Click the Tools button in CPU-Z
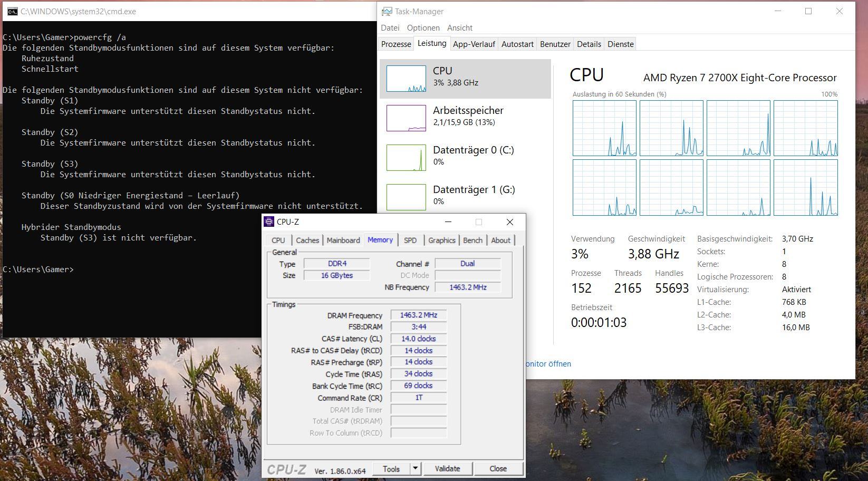This screenshot has height=481, width=868. tap(391, 468)
